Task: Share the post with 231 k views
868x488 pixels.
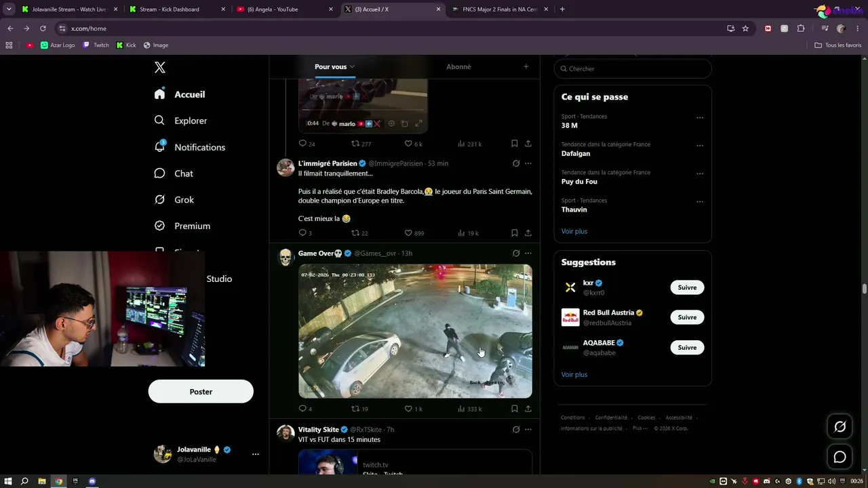Action: (528, 144)
